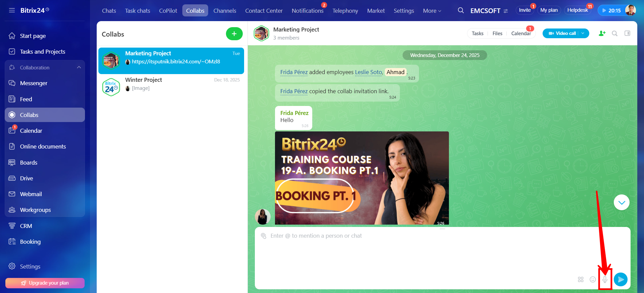Open the apps grid icon in message box
644x293 pixels.
pyautogui.click(x=581, y=280)
